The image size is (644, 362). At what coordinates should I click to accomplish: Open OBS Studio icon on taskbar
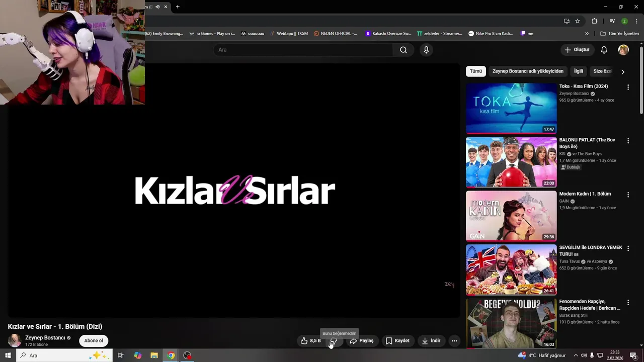coord(188,355)
